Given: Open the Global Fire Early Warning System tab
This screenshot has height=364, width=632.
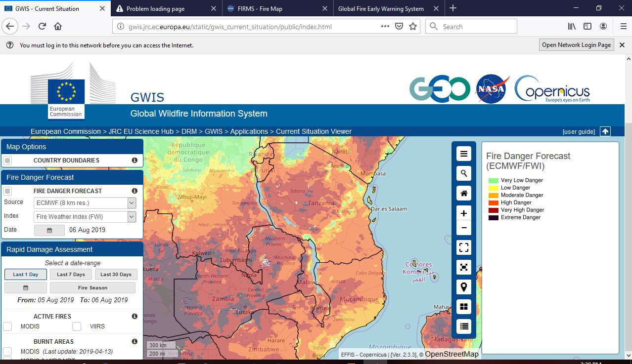Looking at the screenshot, I should [x=381, y=8].
